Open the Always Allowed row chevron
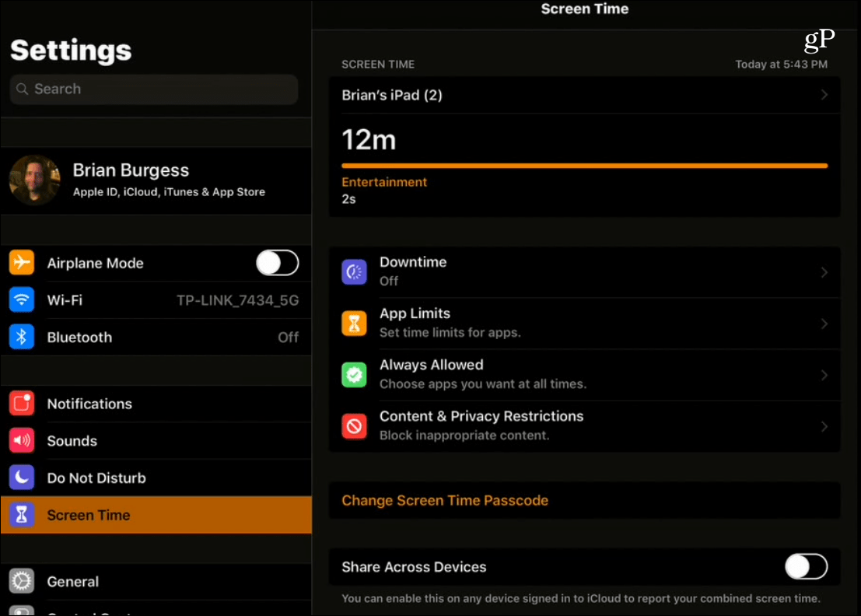This screenshot has height=616, width=861. pos(824,375)
